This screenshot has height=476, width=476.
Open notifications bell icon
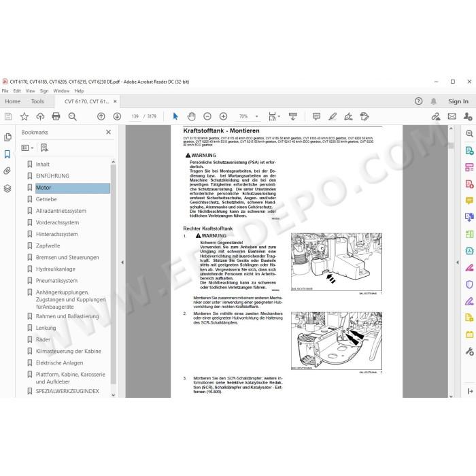(434, 101)
